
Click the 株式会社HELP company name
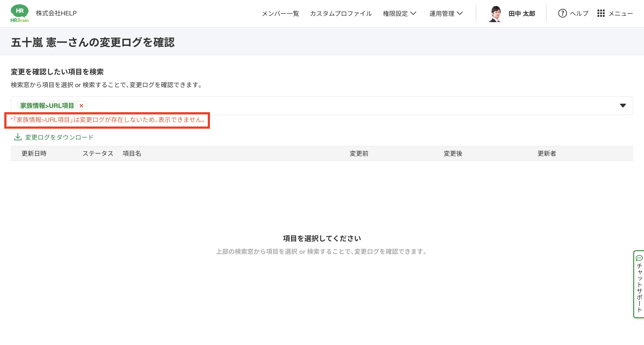point(56,13)
